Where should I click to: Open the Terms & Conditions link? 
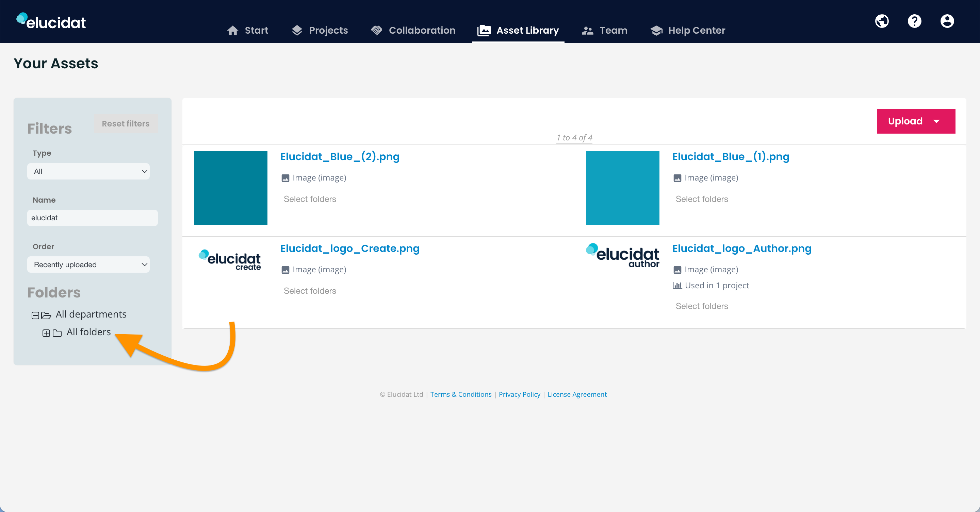coord(461,394)
